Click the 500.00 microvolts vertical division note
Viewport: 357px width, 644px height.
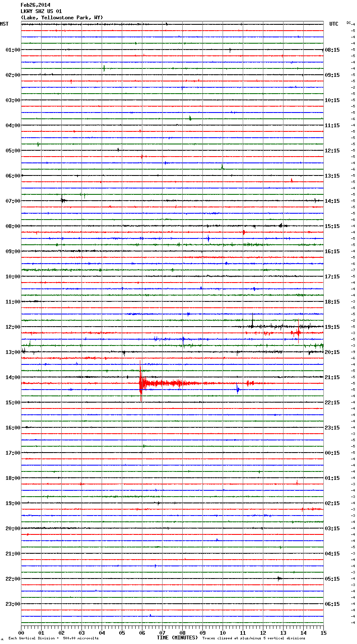tap(53, 639)
